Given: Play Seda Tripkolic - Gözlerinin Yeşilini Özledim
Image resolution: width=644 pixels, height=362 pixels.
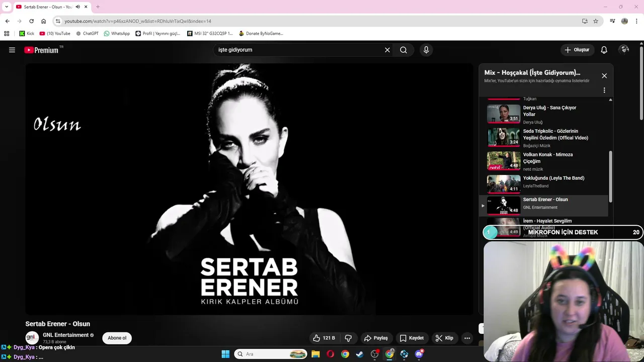Looking at the screenshot, I should [x=543, y=137].
